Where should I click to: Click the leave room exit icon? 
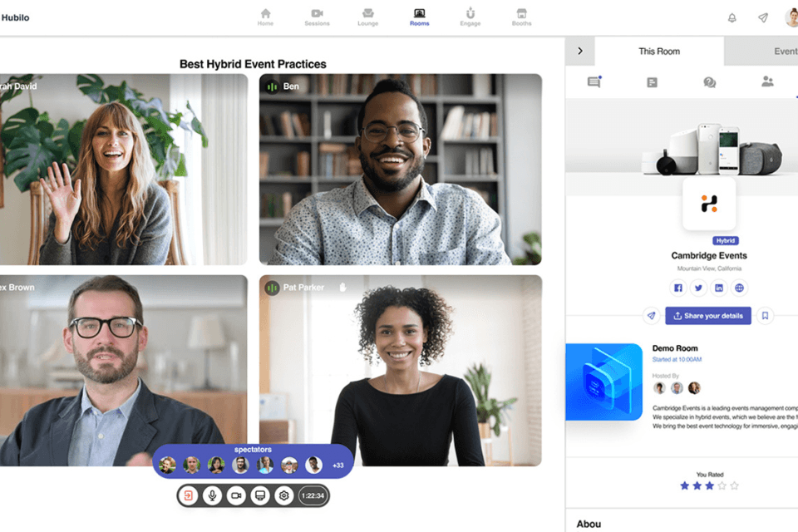click(189, 495)
